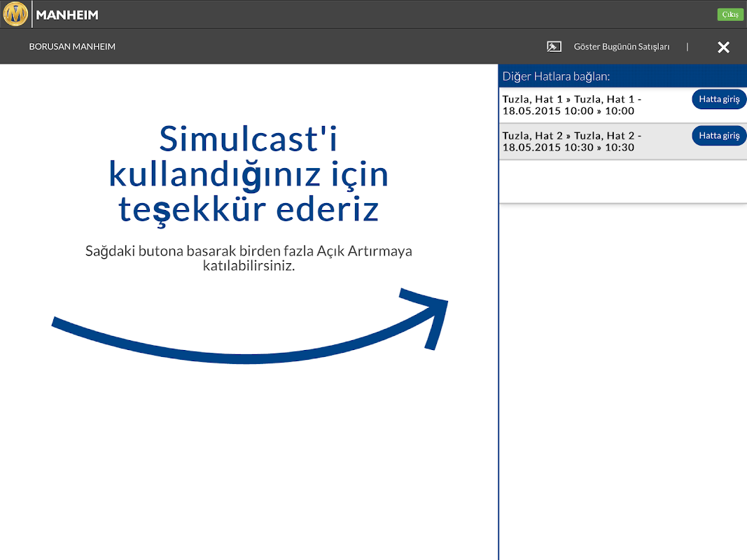Click the Diğer Hatlara bağlan header
This screenshot has height=560, width=747.
(x=556, y=76)
